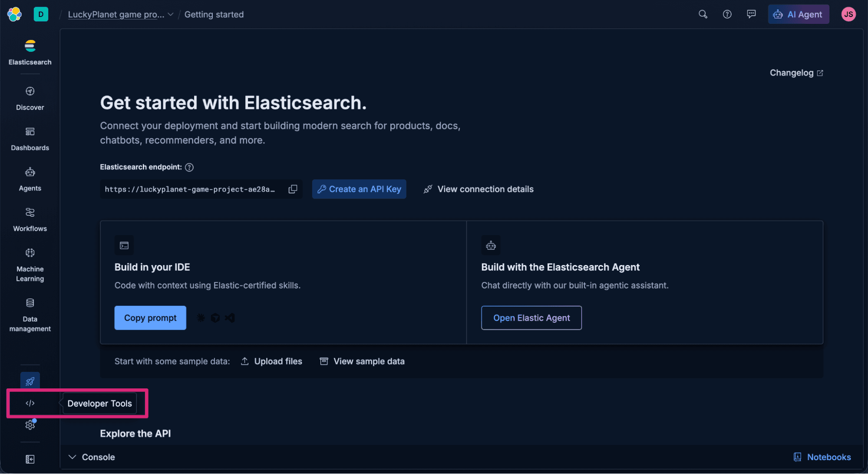868x474 pixels.
Task: Click the terminal icon above Build in your IDE
Action: 124,245
